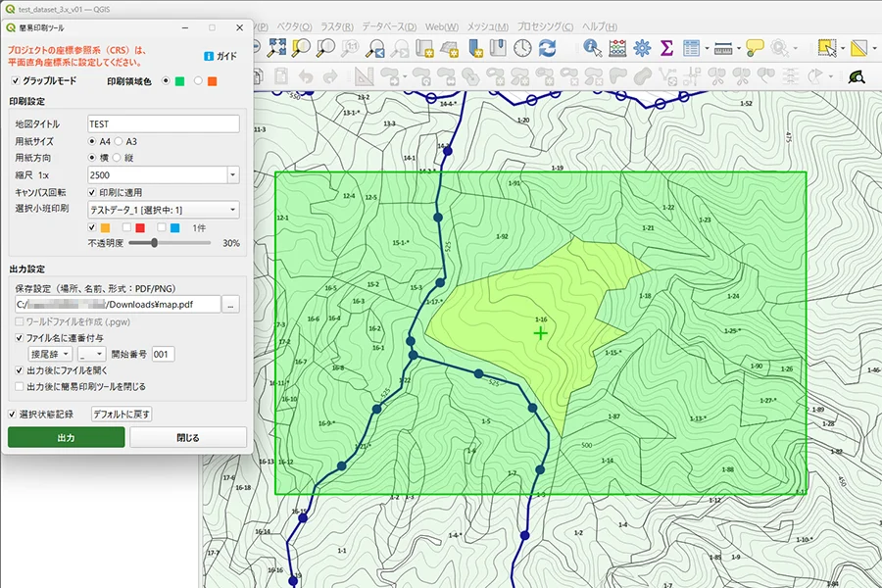Click Zoom Last icon
Screen dimensions: 882x588
375,49
